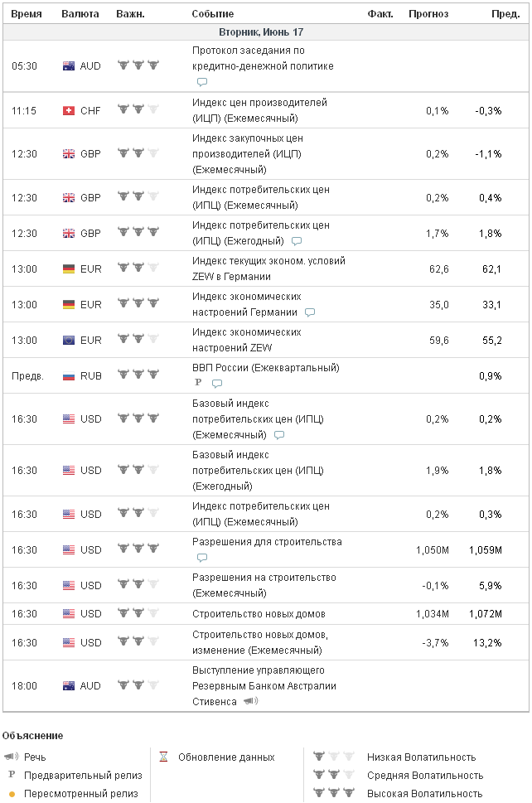Viewport: 532px width, 803px height.
Task: Click the Валюта column header
Action: [80, 14]
